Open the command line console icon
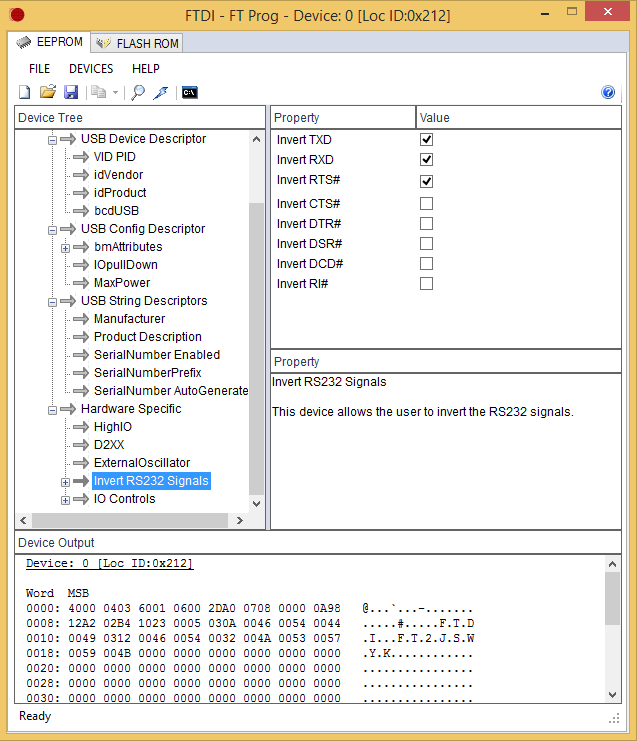 point(189,93)
